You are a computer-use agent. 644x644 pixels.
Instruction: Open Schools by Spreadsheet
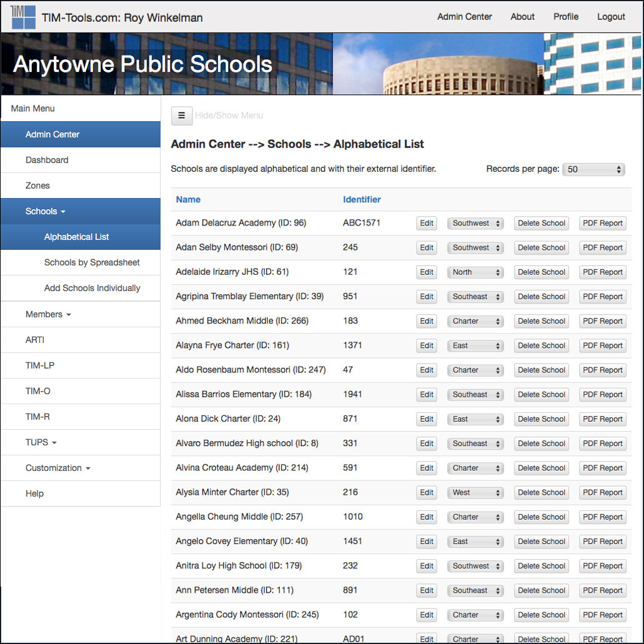[x=81, y=262]
